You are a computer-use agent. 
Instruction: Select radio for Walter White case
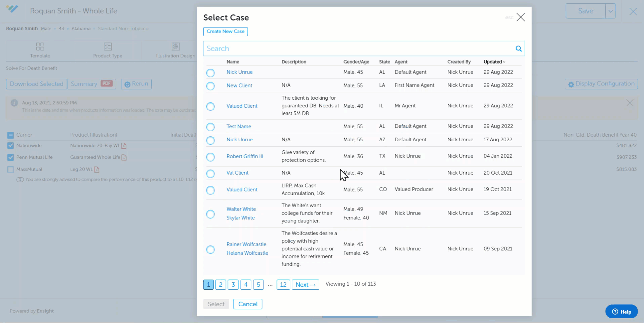click(210, 214)
